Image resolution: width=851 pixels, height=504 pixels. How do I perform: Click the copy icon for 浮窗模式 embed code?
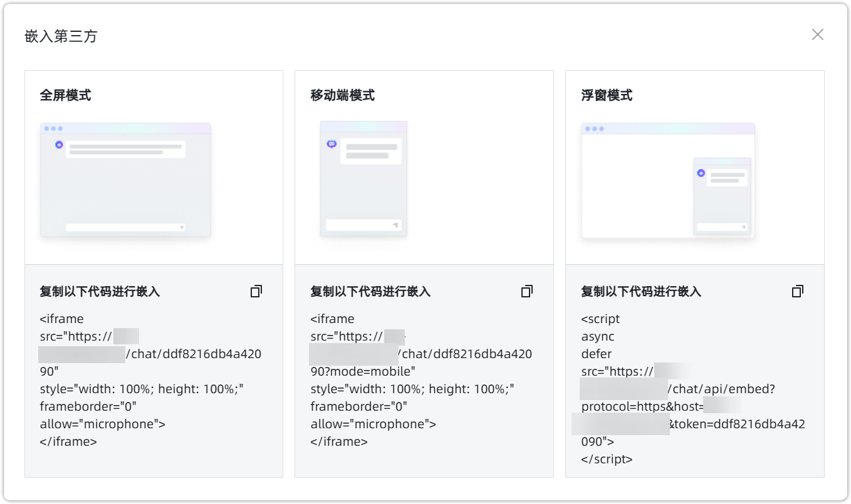(x=797, y=291)
